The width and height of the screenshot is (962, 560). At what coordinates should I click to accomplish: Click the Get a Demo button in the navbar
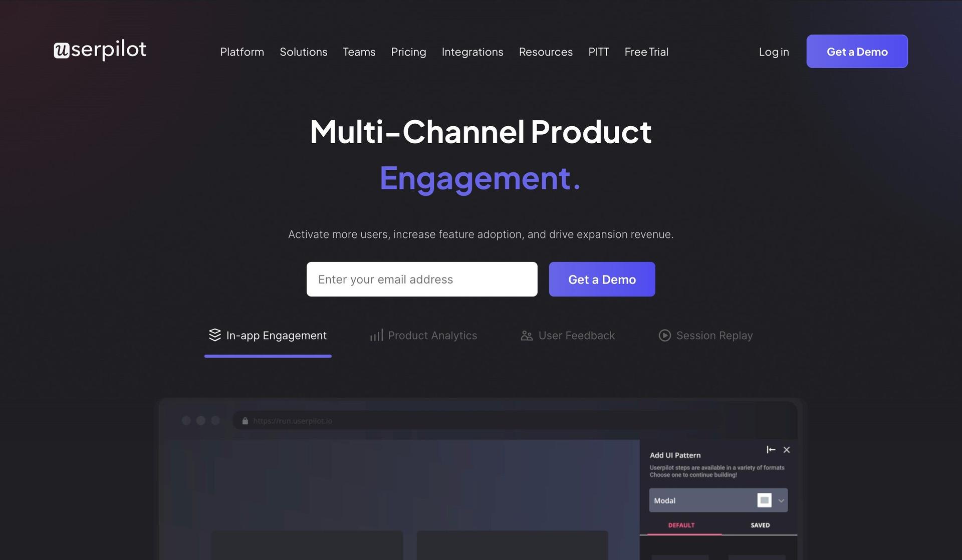[857, 51]
